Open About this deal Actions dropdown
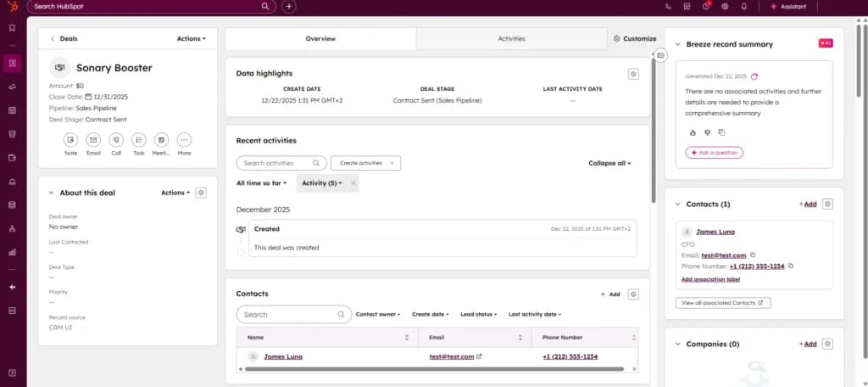 click(x=175, y=193)
